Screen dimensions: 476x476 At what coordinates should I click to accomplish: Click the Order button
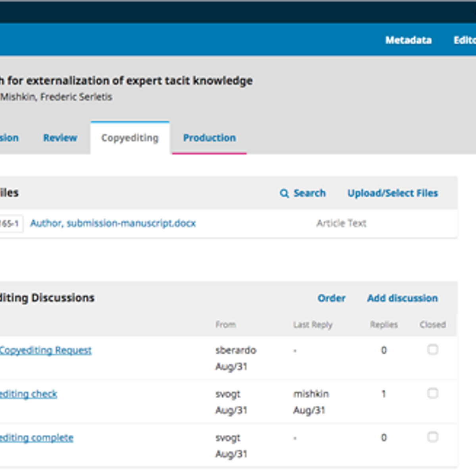tap(332, 298)
